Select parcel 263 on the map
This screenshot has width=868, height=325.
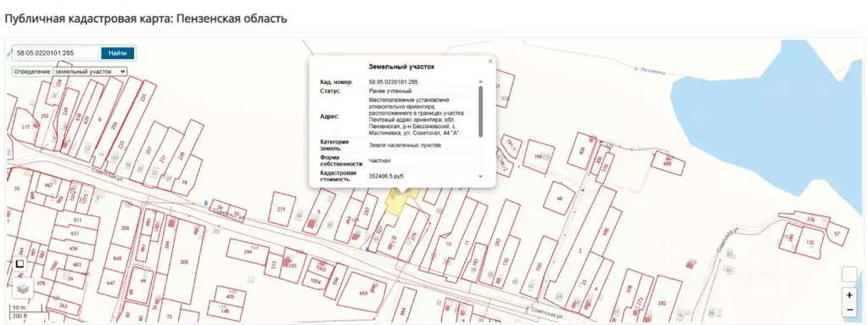click(63, 305)
